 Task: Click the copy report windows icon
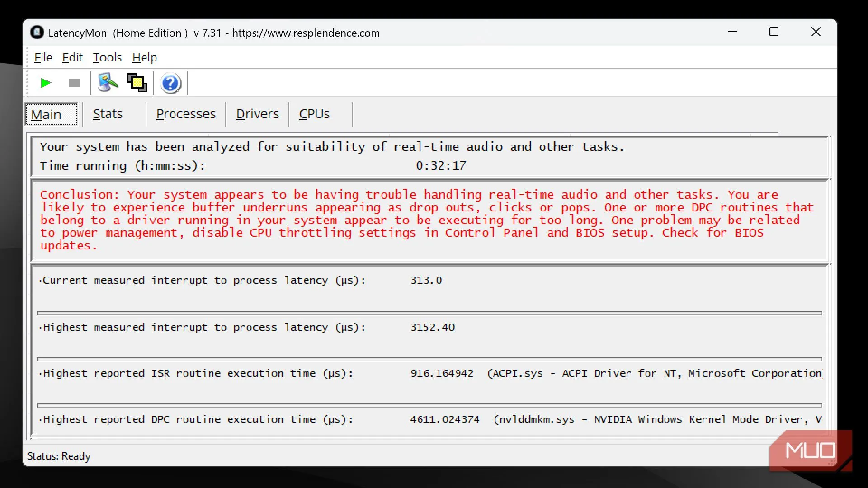tap(137, 83)
